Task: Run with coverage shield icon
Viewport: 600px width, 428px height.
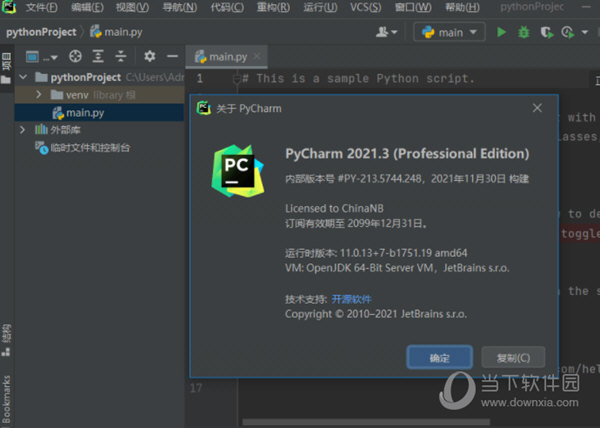Action: pos(547,33)
